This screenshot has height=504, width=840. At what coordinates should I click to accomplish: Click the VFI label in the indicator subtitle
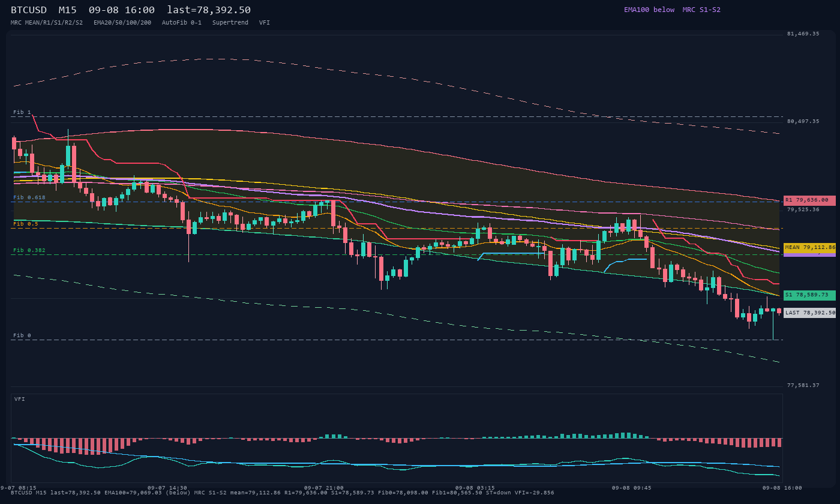tap(265, 22)
